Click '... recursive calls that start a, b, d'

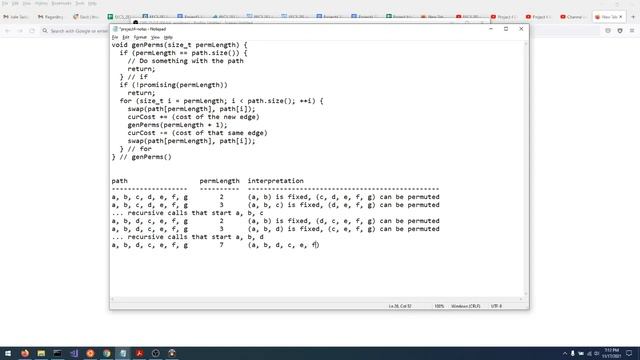(x=187, y=237)
